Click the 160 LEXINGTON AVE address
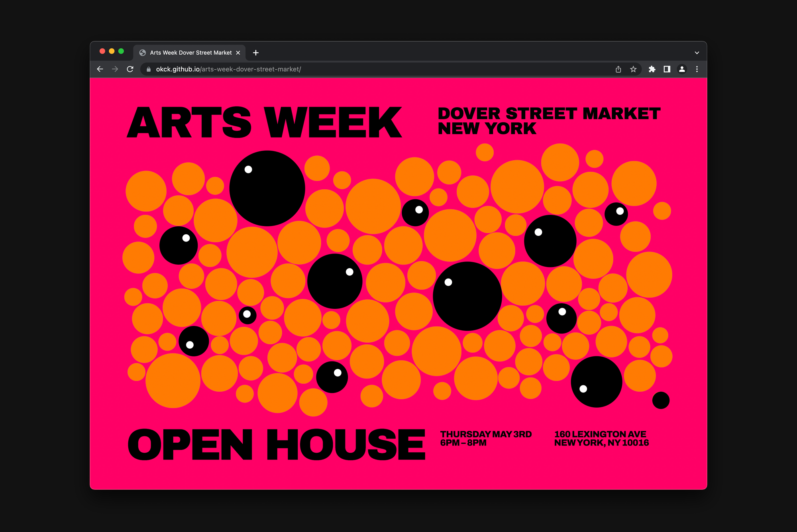The image size is (797, 532). tap(600, 434)
